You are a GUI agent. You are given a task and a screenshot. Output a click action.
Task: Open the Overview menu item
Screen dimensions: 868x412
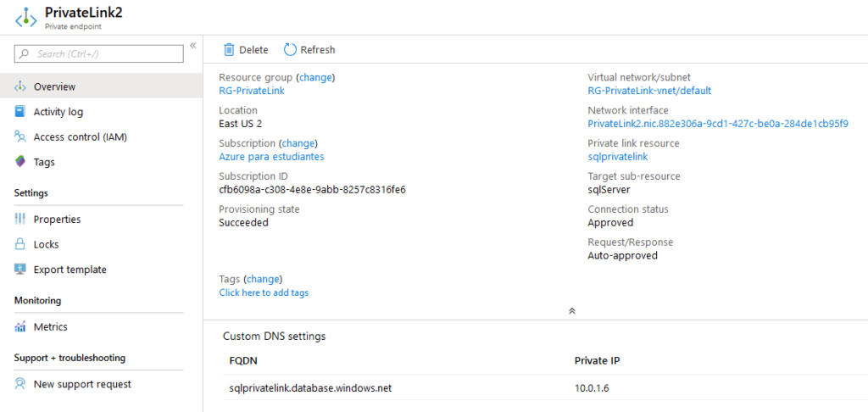point(102,87)
